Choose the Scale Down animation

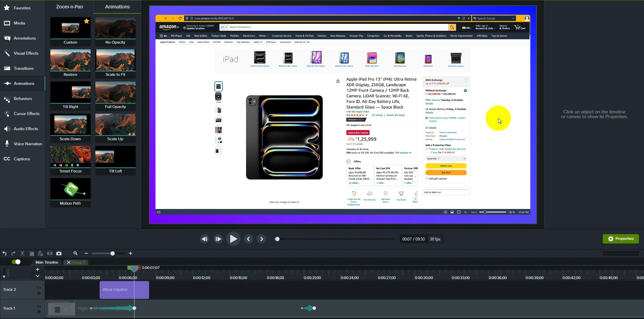pyautogui.click(x=70, y=128)
